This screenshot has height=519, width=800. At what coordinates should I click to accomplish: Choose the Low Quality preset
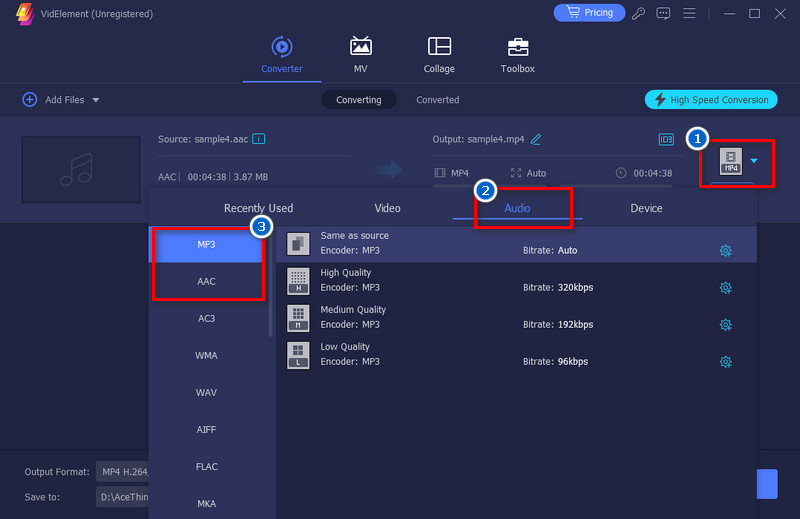[x=516, y=355]
